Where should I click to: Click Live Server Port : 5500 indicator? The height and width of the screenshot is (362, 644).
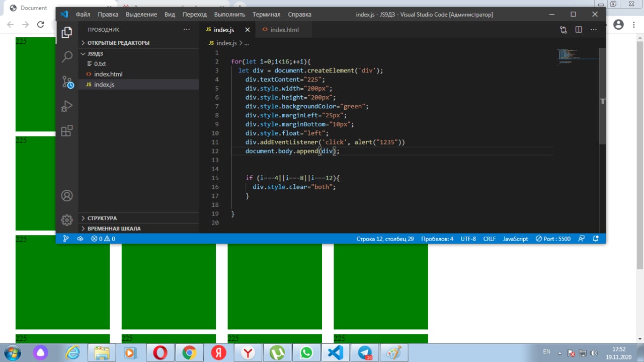pos(553,239)
